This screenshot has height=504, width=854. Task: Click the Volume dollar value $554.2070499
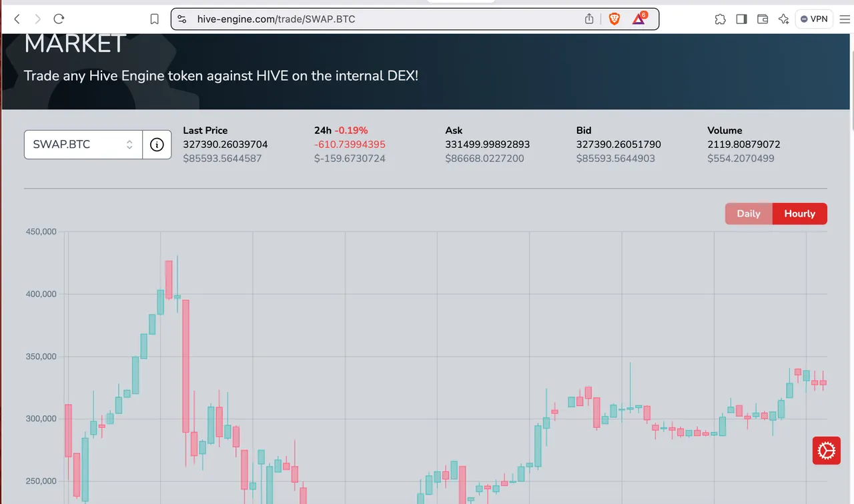click(741, 159)
